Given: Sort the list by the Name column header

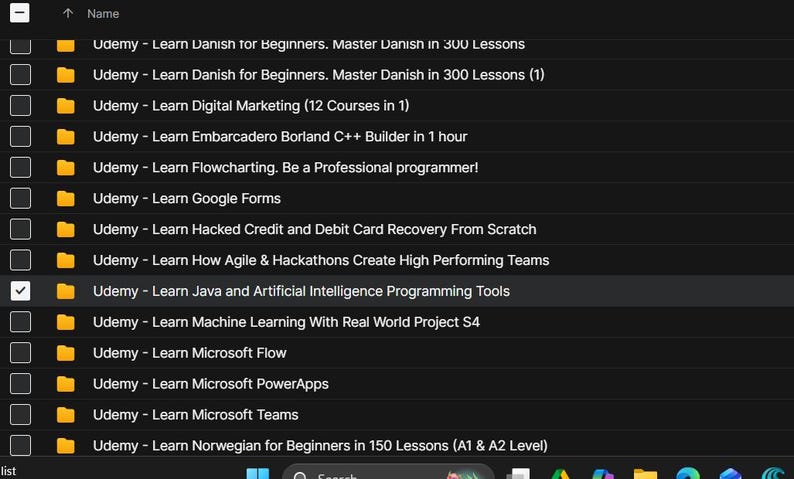Looking at the screenshot, I should [x=103, y=14].
